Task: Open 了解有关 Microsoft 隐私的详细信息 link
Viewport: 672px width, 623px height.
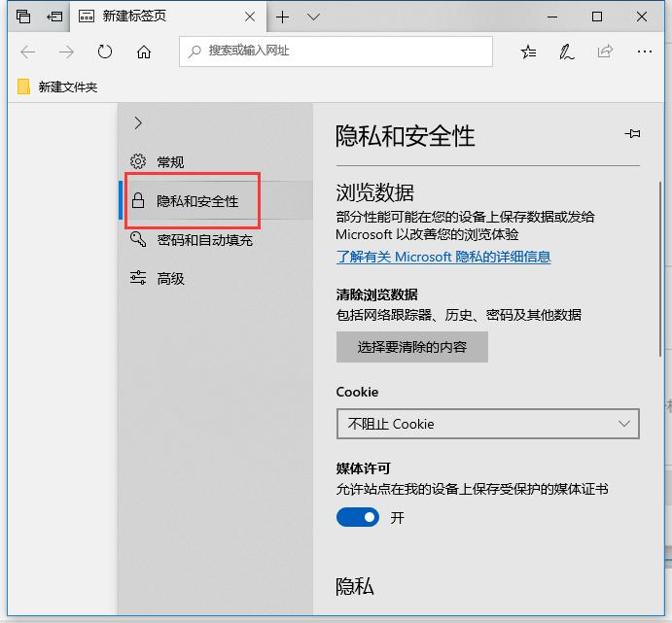Action: click(443, 257)
